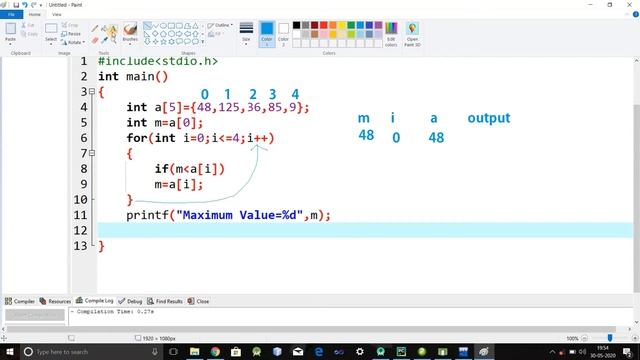Image resolution: width=640 pixels, height=360 pixels.
Task: Open File Explorer from the taskbar
Action: pos(195,351)
